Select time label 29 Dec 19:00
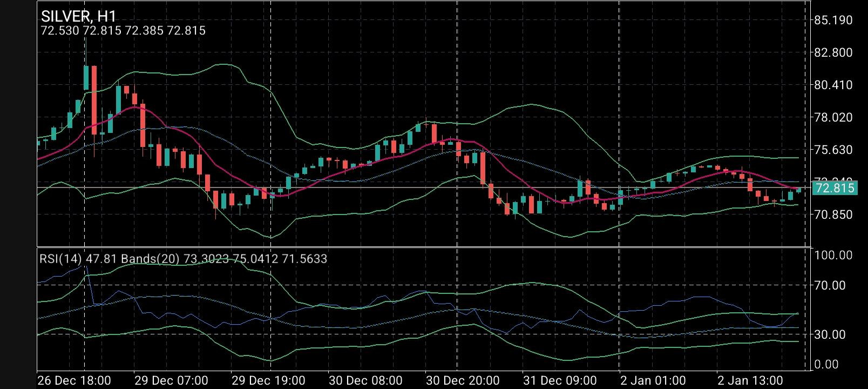 tap(268, 380)
